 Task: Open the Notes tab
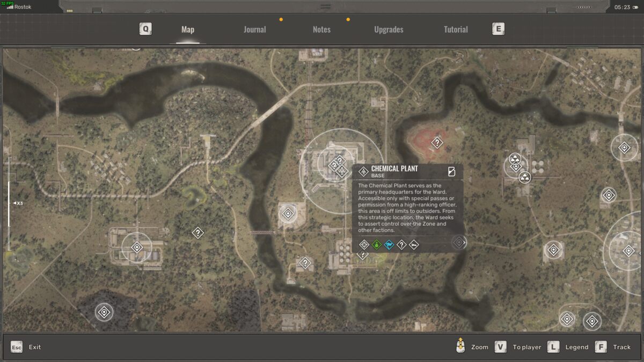coord(321,29)
